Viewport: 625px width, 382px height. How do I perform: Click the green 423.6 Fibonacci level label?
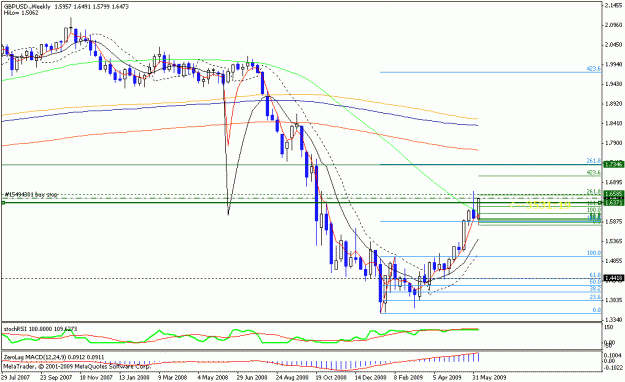click(x=594, y=173)
